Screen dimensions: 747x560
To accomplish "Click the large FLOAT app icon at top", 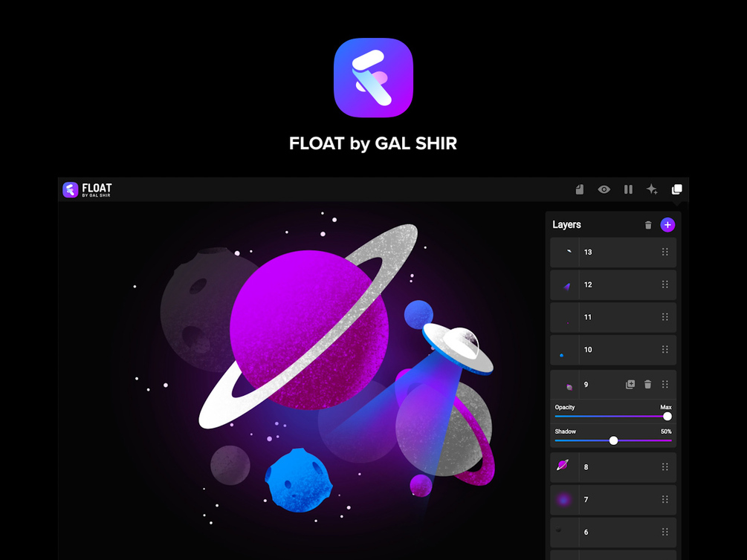I will pos(373,78).
